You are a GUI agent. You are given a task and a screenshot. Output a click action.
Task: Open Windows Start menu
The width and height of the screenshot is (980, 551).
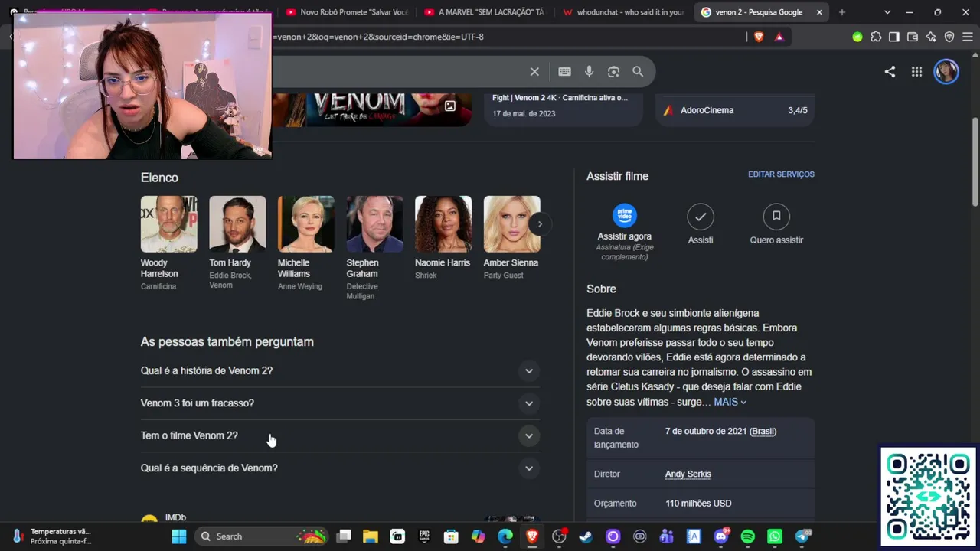[x=179, y=536]
